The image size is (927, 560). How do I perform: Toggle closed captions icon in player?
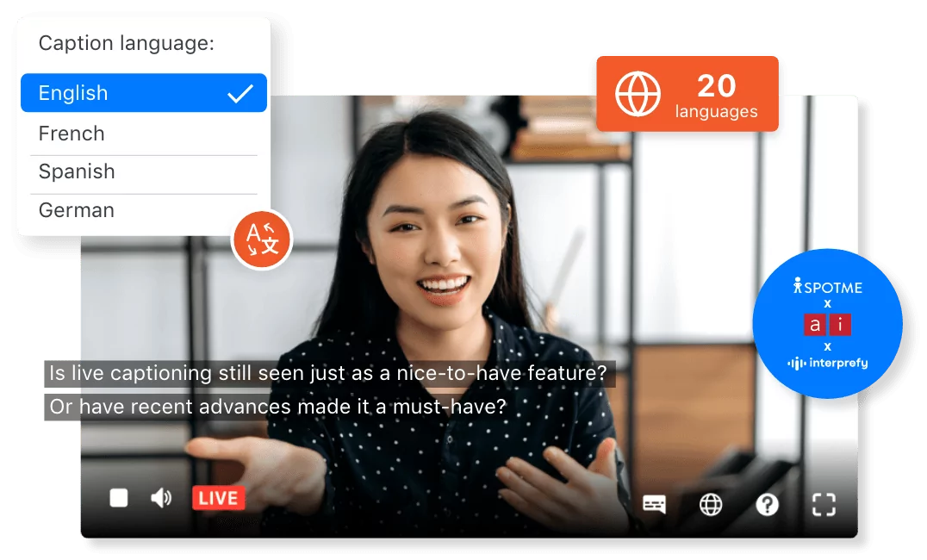pyautogui.click(x=655, y=505)
